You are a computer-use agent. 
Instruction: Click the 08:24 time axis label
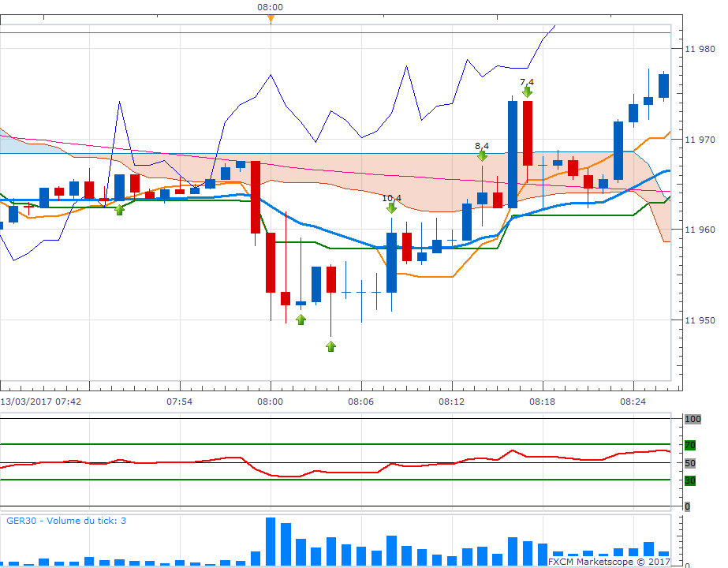pyautogui.click(x=633, y=402)
